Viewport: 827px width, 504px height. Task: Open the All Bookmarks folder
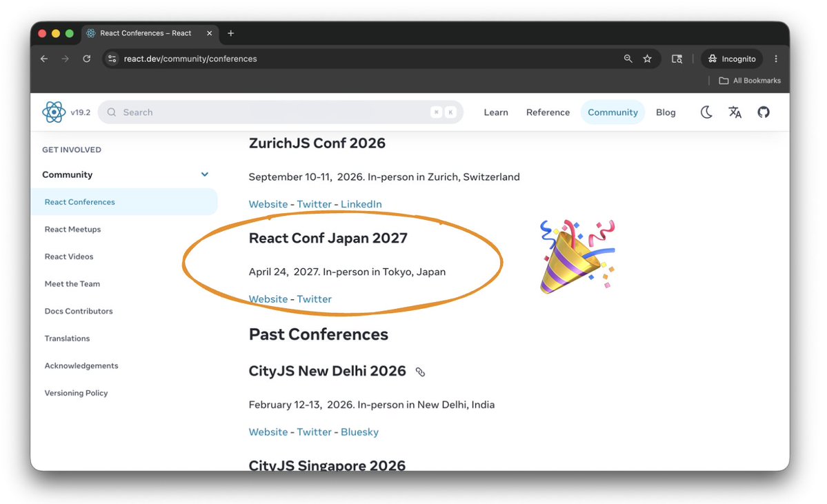click(750, 81)
